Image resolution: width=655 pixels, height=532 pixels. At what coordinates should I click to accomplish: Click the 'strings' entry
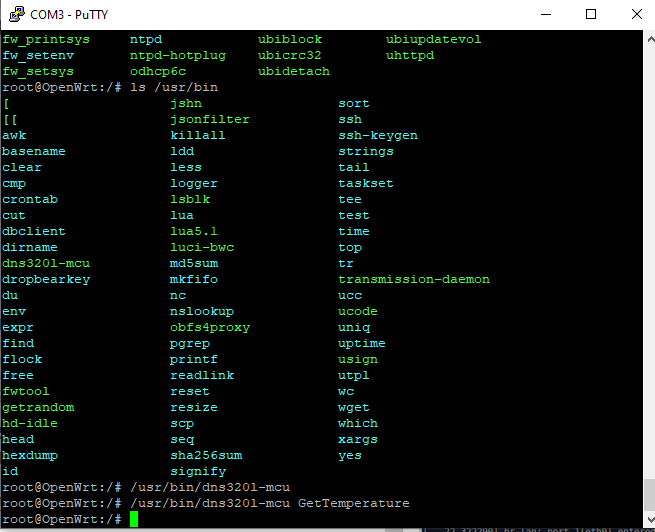tap(366, 152)
